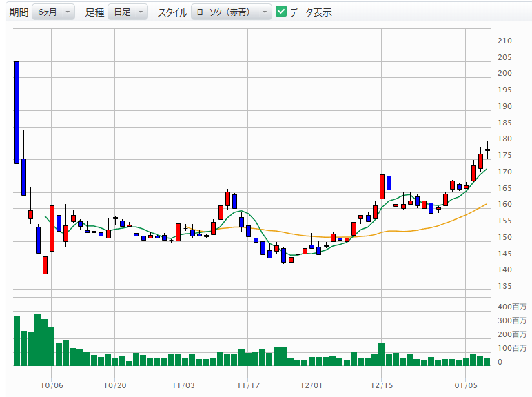Viewport: 532px width, 397px height.
Task: Click the データ表示 label text
Action: (x=310, y=12)
